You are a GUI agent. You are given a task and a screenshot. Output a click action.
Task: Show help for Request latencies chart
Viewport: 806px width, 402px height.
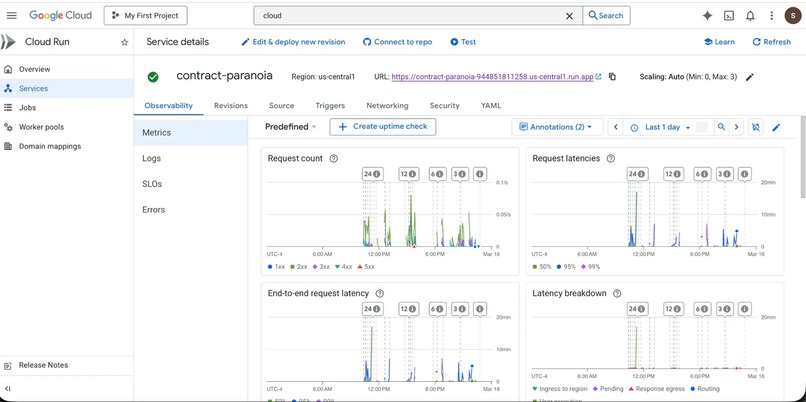(x=611, y=158)
